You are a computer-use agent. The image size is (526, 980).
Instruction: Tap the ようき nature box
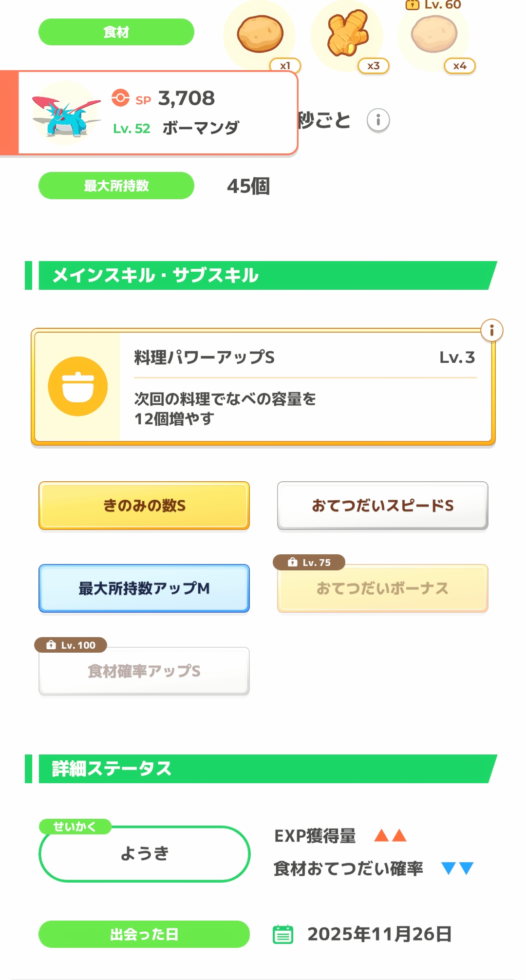click(x=144, y=853)
